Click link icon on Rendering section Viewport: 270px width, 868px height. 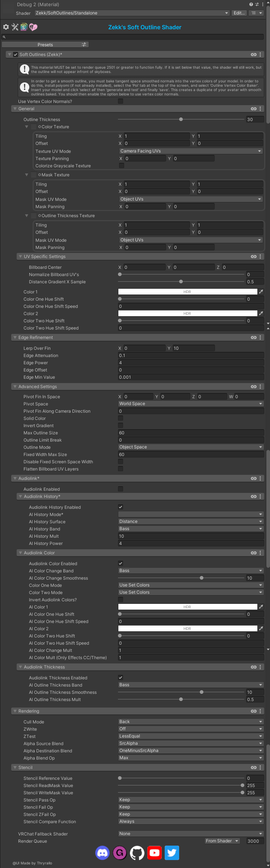(254, 711)
